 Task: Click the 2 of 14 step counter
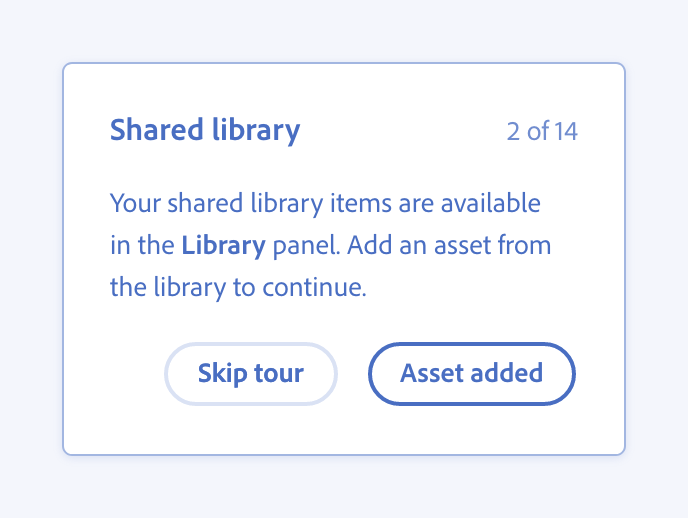click(541, 132)
